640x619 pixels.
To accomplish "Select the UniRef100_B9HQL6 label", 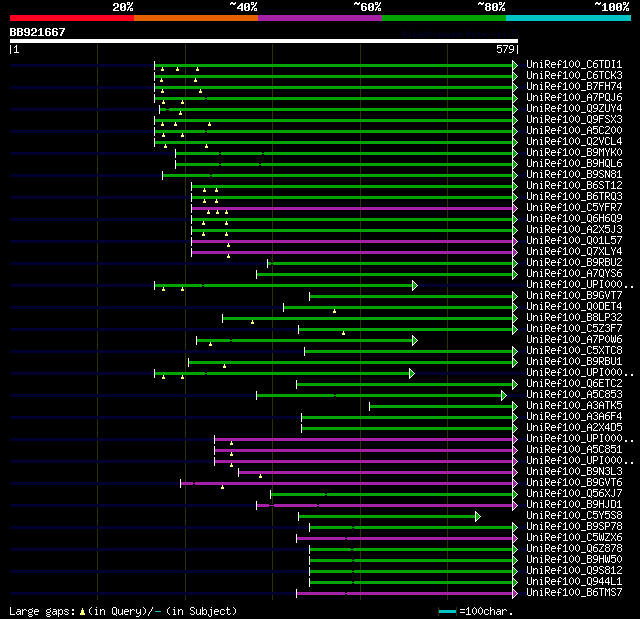I will pos(574,164).
